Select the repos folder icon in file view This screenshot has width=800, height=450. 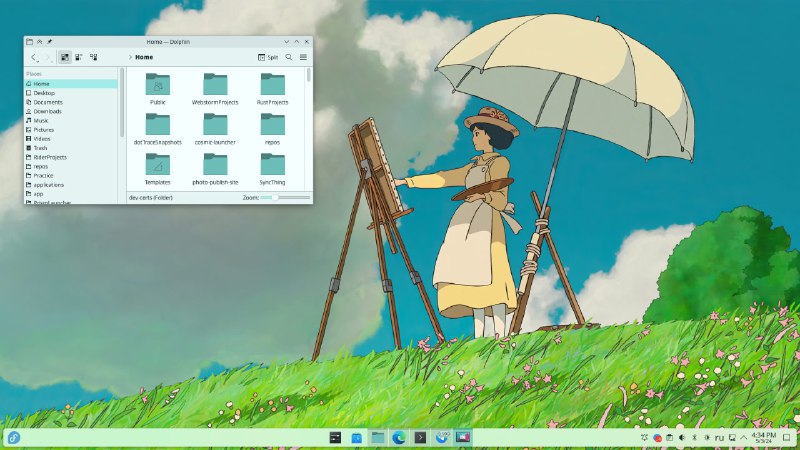272,124
